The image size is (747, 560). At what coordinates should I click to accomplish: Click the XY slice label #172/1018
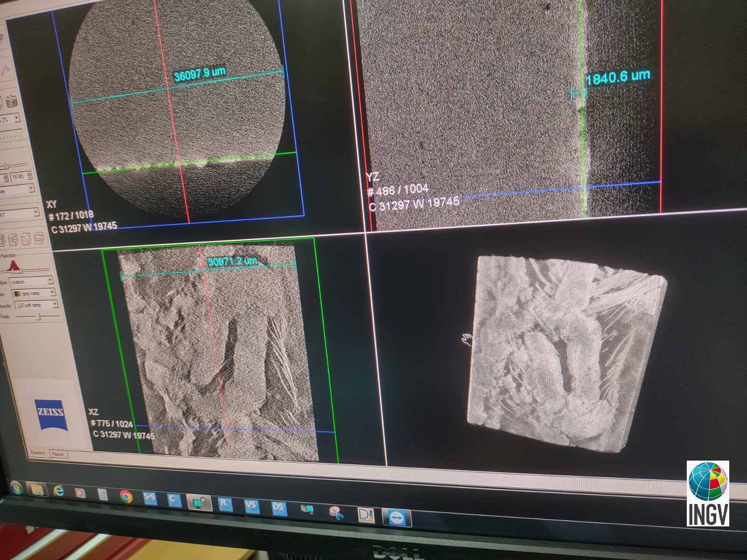[71, 216]
